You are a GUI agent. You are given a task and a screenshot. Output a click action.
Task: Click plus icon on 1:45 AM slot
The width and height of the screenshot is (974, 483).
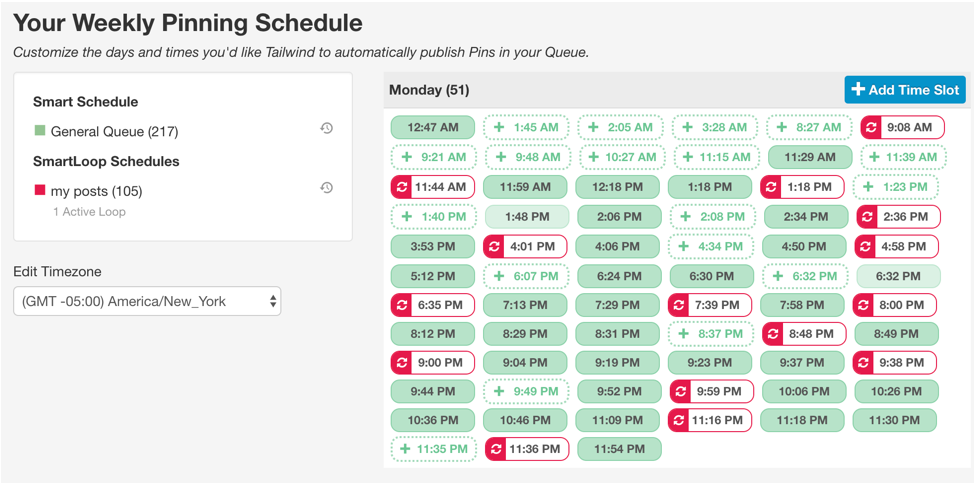(499, 127)
